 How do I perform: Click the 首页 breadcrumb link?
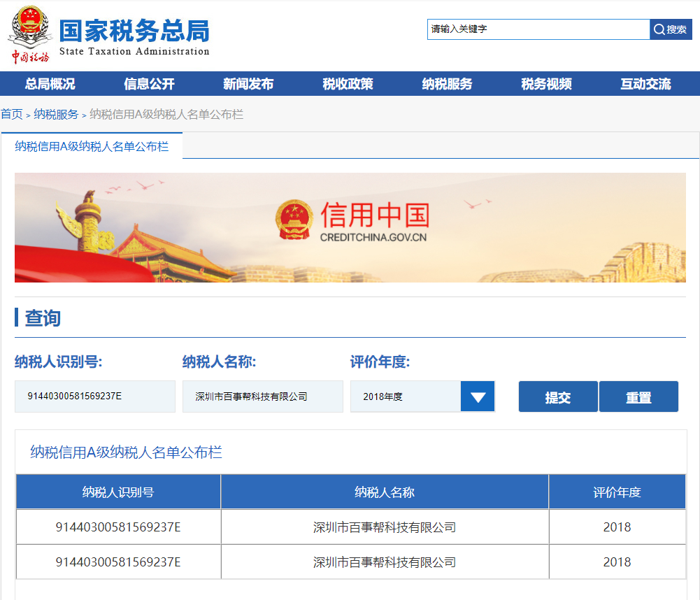(11, 114)
